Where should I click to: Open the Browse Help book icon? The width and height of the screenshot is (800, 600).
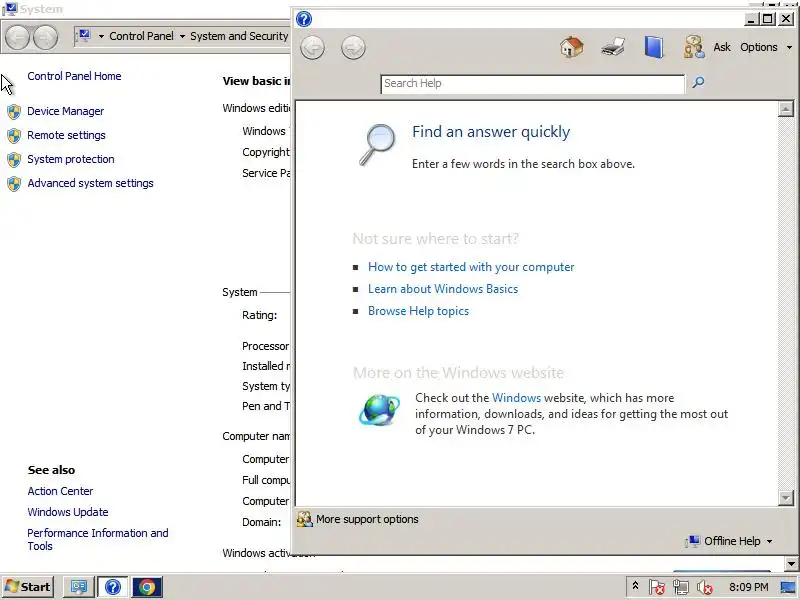point(654,47)
